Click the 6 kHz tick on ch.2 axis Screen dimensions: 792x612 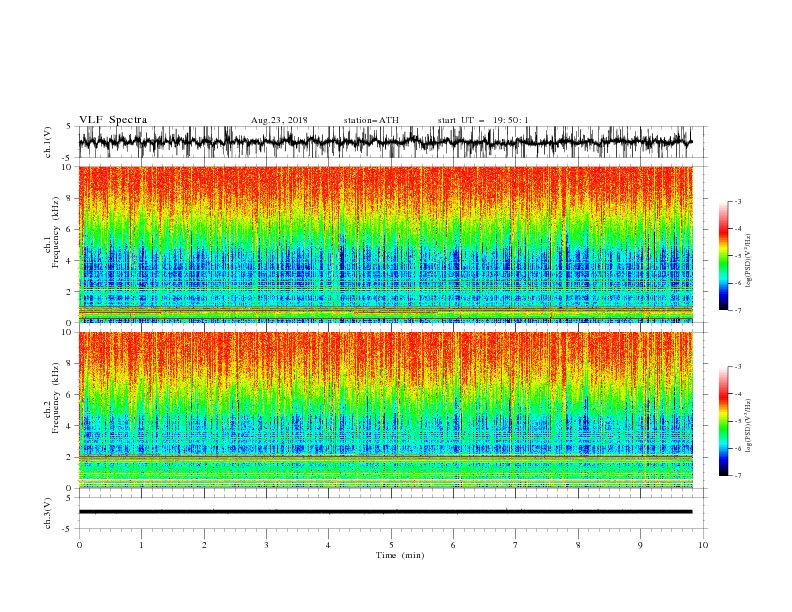69,394
